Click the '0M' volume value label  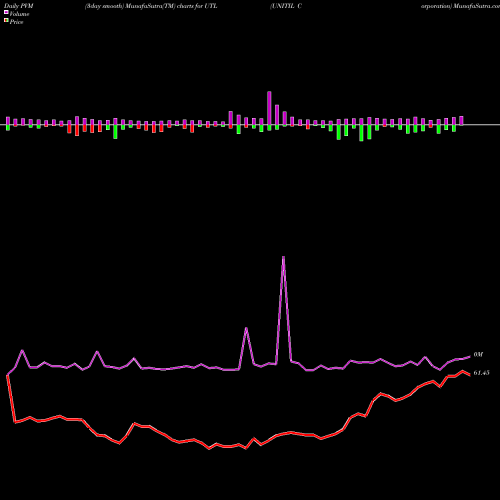click(x=478, y=354)
